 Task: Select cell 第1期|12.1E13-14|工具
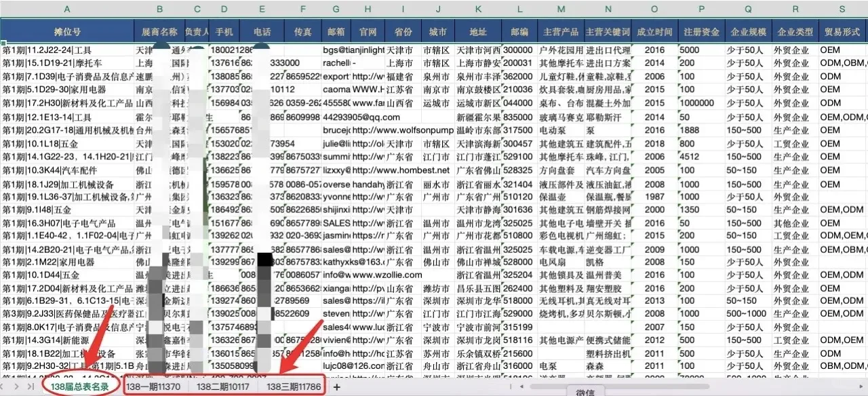click(67, 117)
